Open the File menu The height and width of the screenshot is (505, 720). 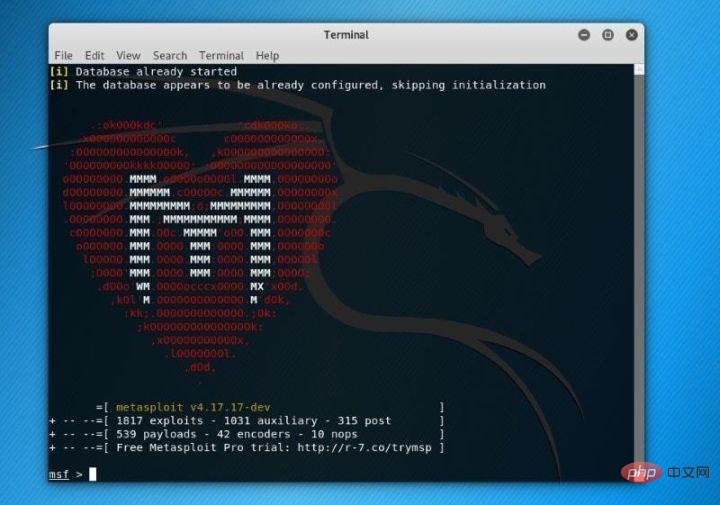click(x=63, y=56)
